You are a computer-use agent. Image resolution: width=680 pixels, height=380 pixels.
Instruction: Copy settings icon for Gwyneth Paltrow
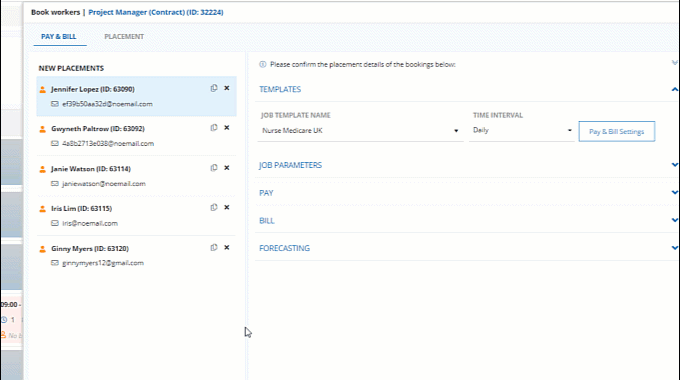214,128
